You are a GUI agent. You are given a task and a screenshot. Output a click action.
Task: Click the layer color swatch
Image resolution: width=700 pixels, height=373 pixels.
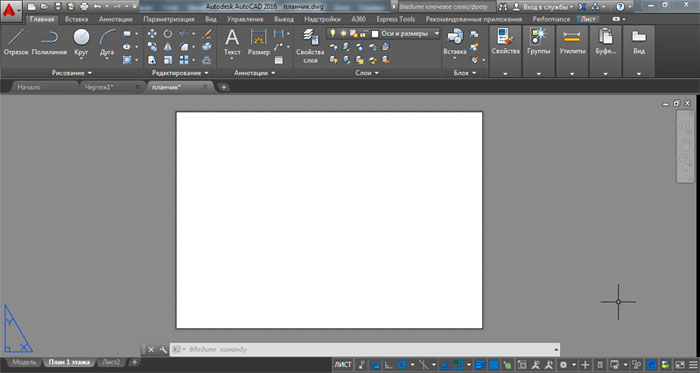(375, 34)
